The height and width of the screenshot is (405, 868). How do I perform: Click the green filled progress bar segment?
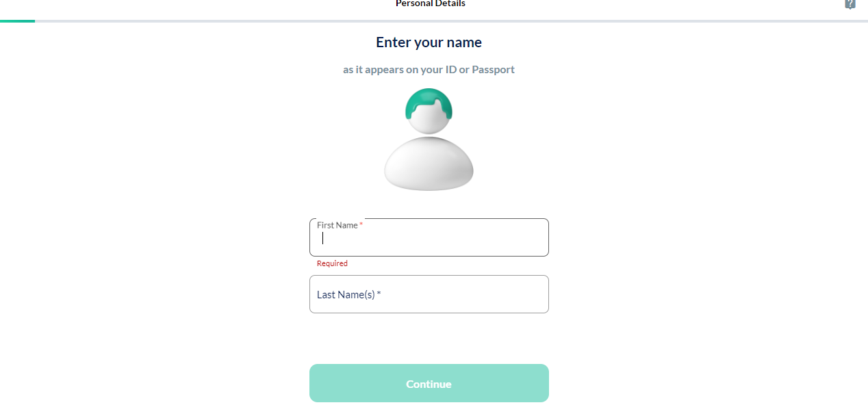pos(18,21)
